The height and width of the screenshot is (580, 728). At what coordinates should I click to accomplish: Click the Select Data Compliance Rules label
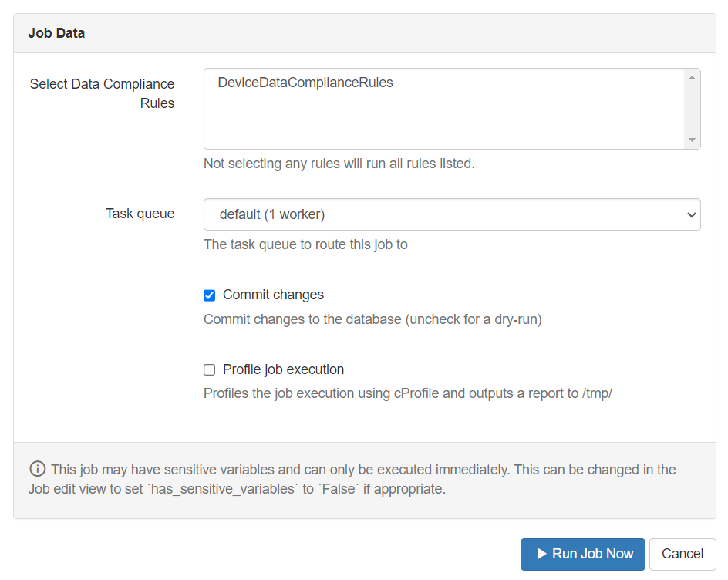102,93
